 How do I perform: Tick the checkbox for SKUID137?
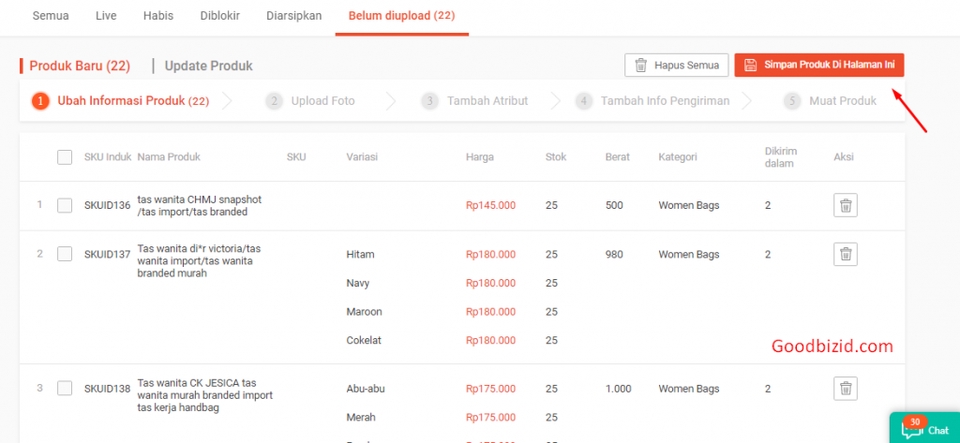[x=64, y=254]
